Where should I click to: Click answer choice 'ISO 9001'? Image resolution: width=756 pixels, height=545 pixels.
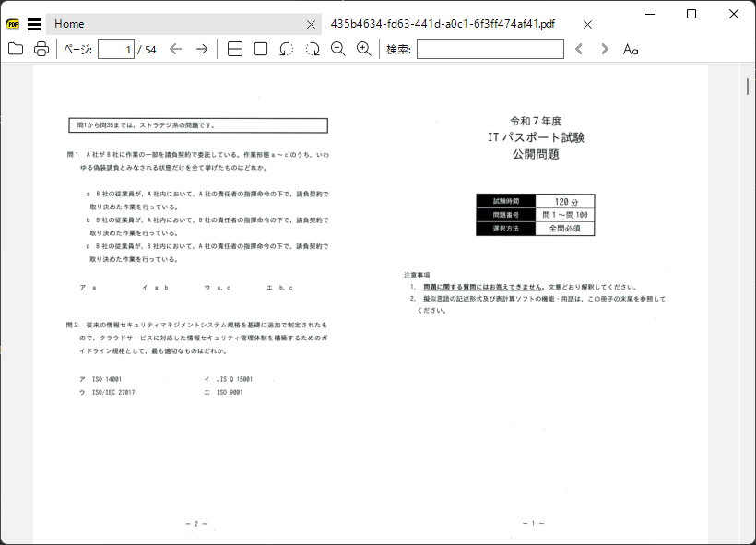click(x=223, y=393)
